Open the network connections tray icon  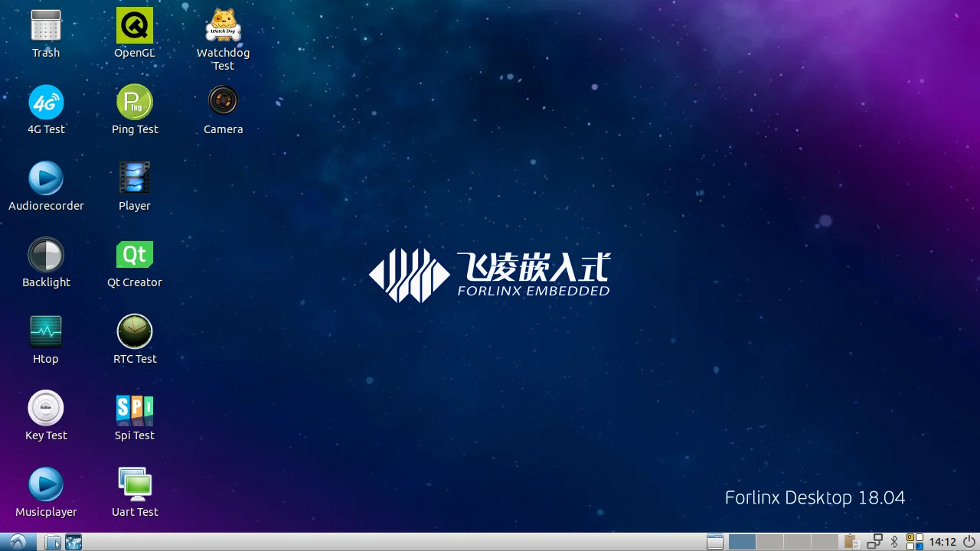[874, 543]
